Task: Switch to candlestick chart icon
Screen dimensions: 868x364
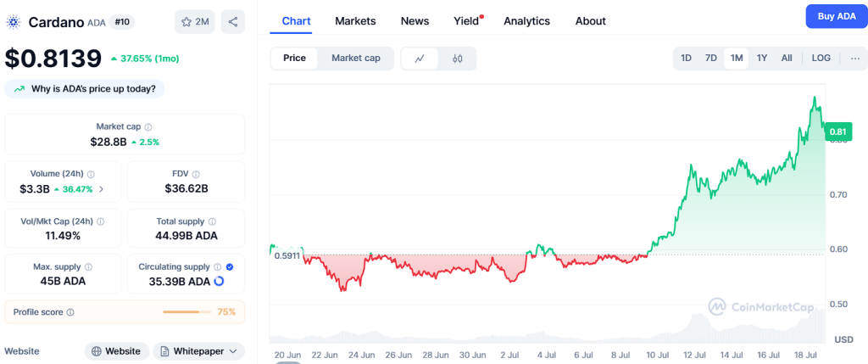Action: [x=457, y=59]
